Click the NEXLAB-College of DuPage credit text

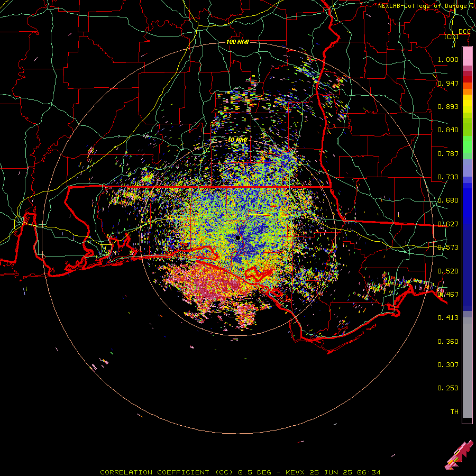[427, 6]
